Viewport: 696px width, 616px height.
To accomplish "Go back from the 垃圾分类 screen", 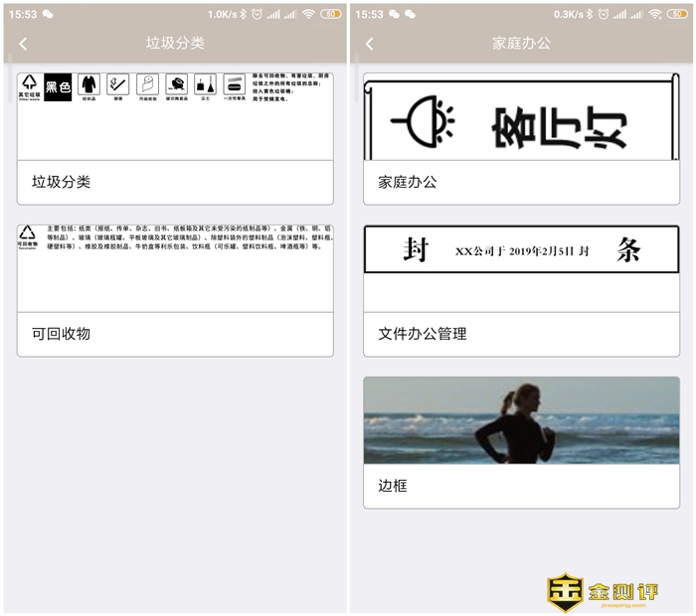I will (23, 44).
